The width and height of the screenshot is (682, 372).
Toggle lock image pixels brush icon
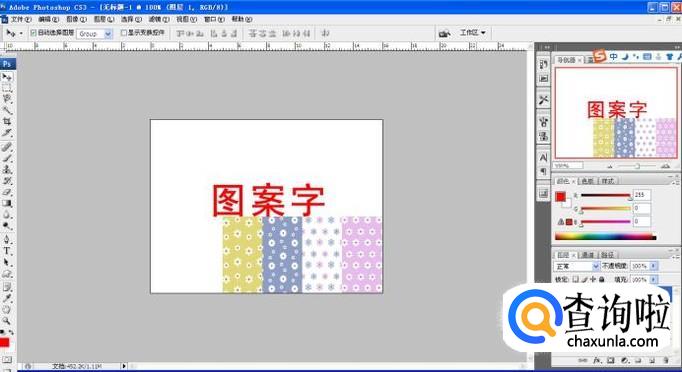(x=584, y=279)
